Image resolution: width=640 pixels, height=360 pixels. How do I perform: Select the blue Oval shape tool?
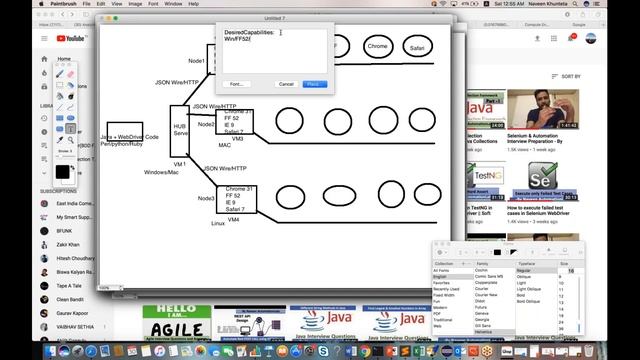71,118
